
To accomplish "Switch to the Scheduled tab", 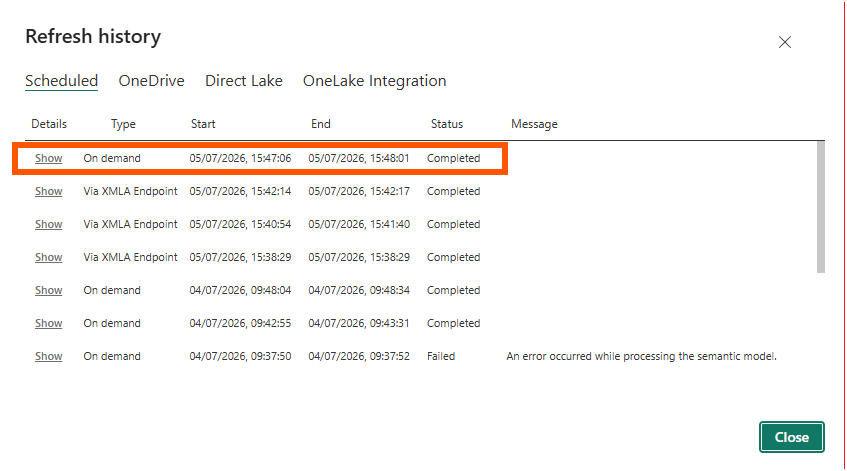I will pyautogui.click(x=62, y=81).
